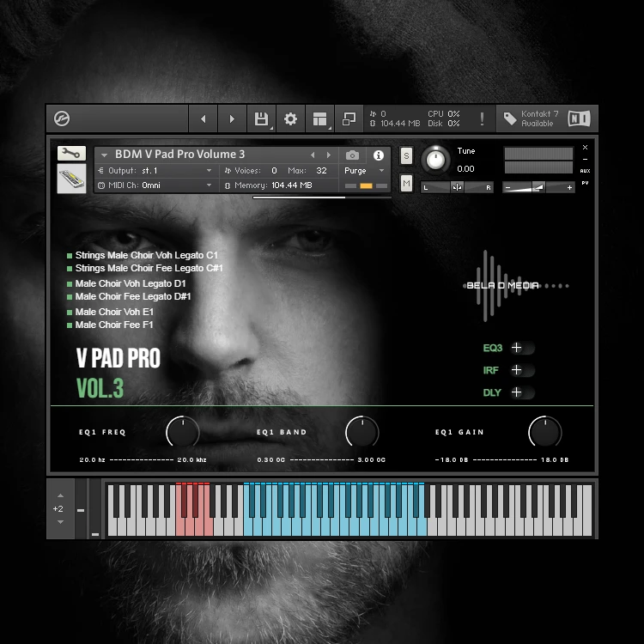Click the Kontakt 7 Available tag
This screenshot has height=644, width=644.
pos(532,118)
